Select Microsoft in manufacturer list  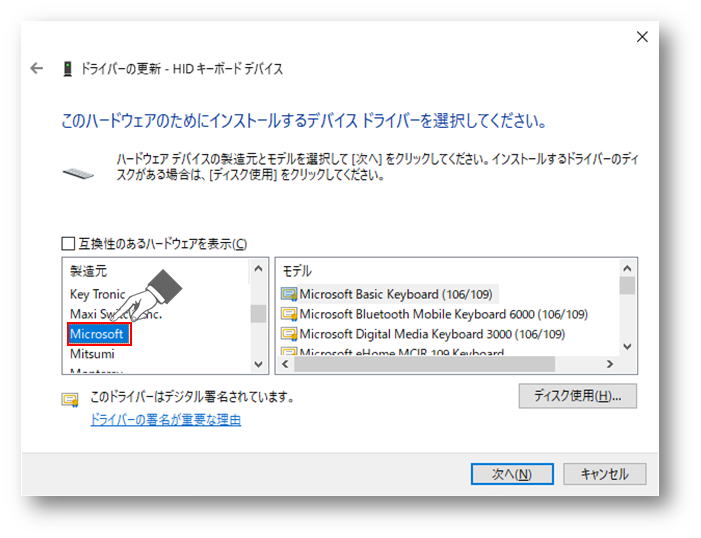pyautogui.click(x=97, y=334)
